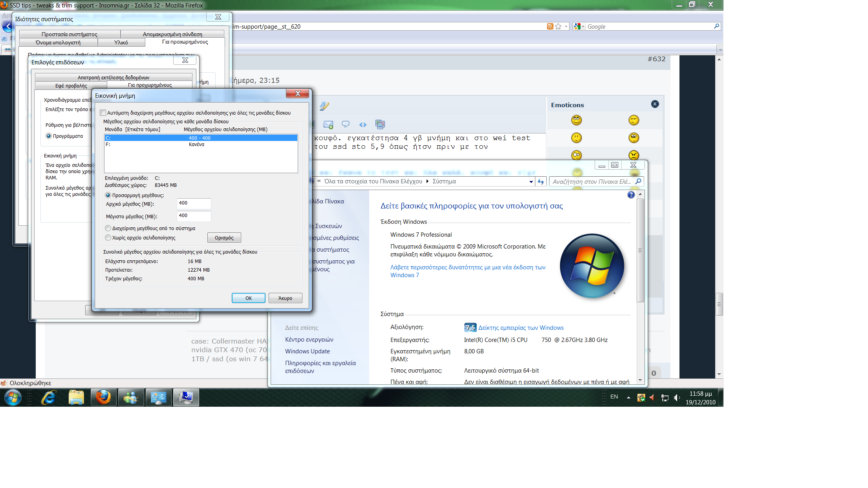Show hidden system tray icons arrow
Screen dimensions: 868x488
[628, 397]
